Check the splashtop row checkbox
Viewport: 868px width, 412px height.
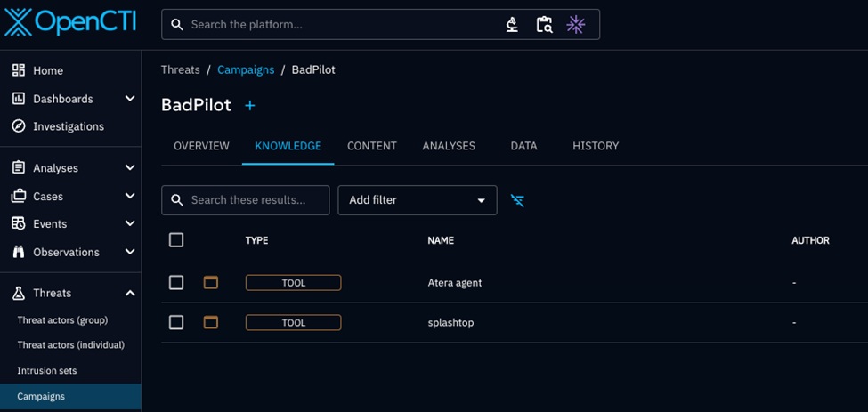[x=176, y=322]
